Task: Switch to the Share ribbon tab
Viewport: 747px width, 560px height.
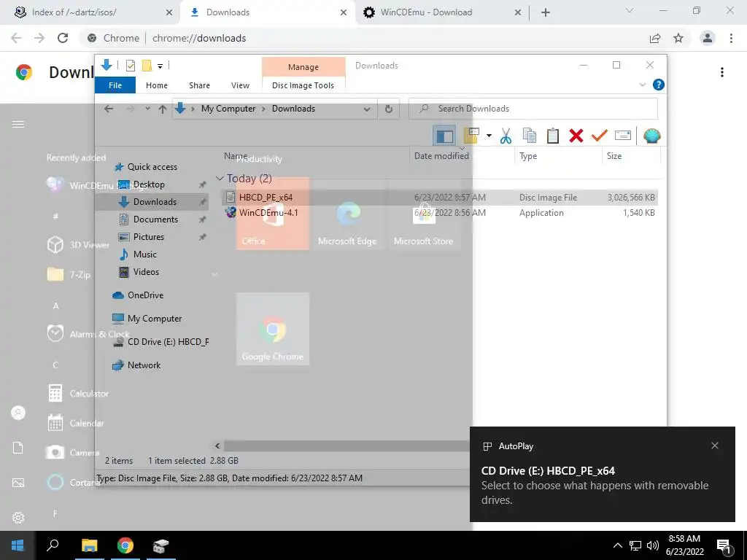Action: coord(199,85)
